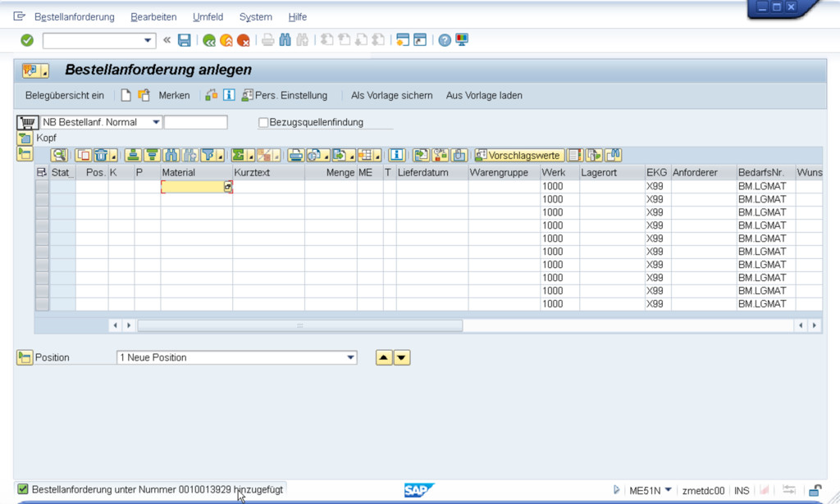The image size is (840, 504).
Task: Open the Bearbeiten menu
Action: tap(153, 17)
